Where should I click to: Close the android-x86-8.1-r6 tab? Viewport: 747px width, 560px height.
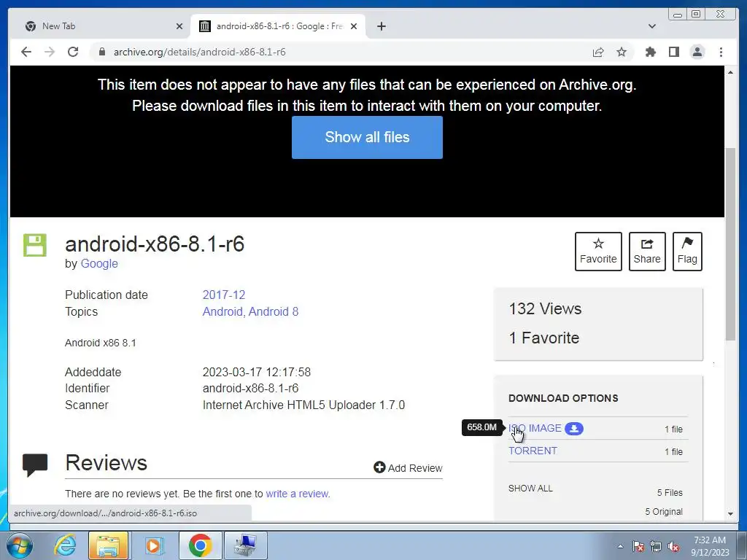pos(354,26)
